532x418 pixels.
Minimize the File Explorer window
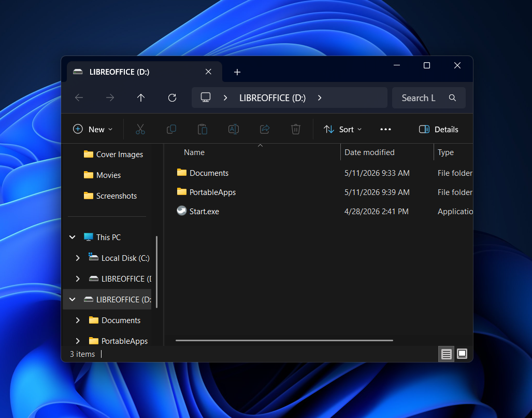397,65
